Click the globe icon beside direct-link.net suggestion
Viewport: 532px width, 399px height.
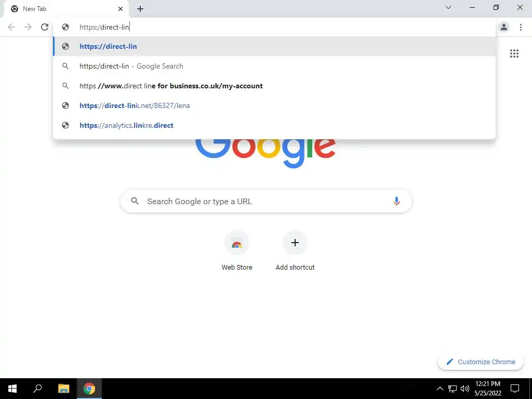tap(65, 105)
